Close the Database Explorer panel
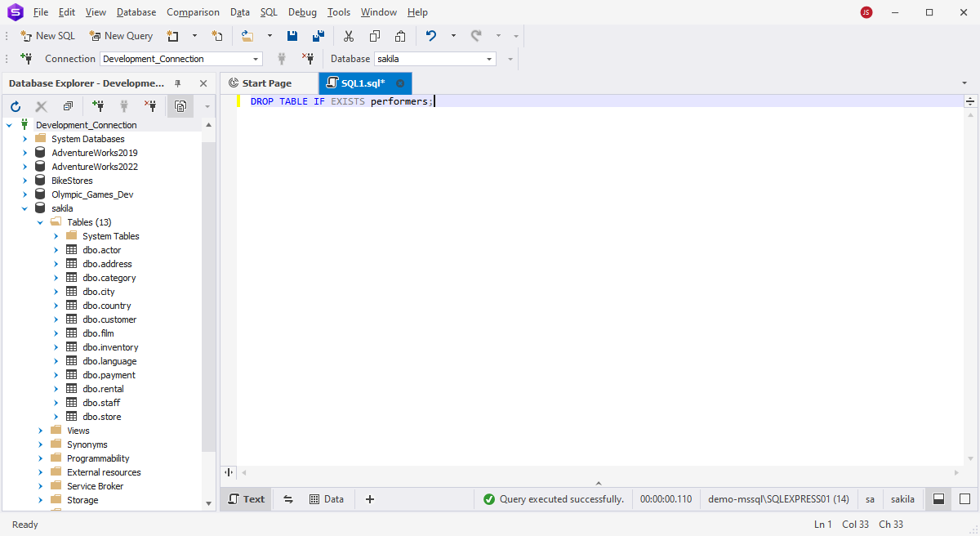Screen dimensions: 980x536 203,83
